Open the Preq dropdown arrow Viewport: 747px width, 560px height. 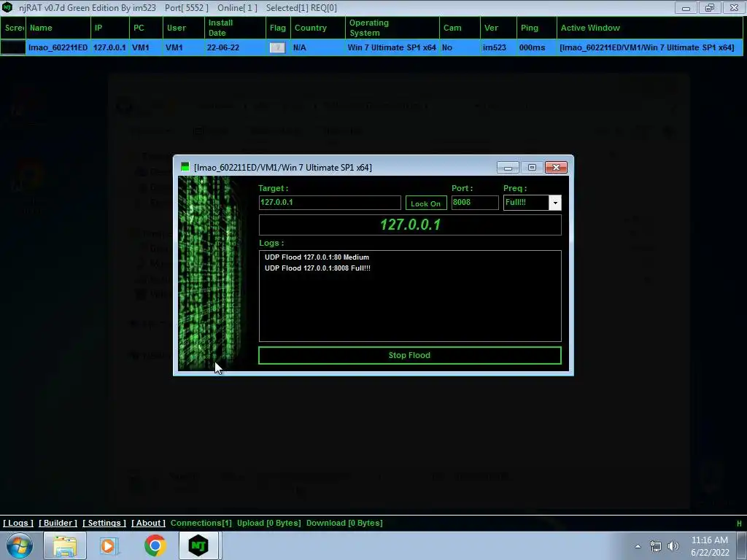point(555,203)
